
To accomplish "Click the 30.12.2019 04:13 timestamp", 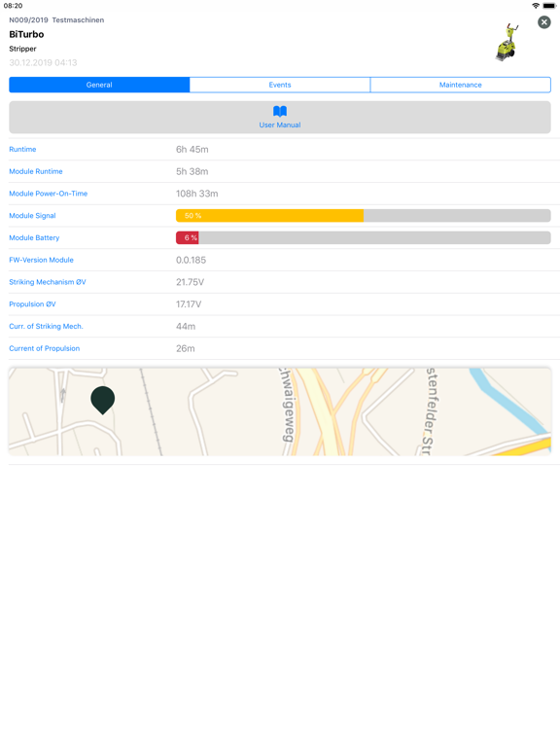I will click(x=43, y=62).
